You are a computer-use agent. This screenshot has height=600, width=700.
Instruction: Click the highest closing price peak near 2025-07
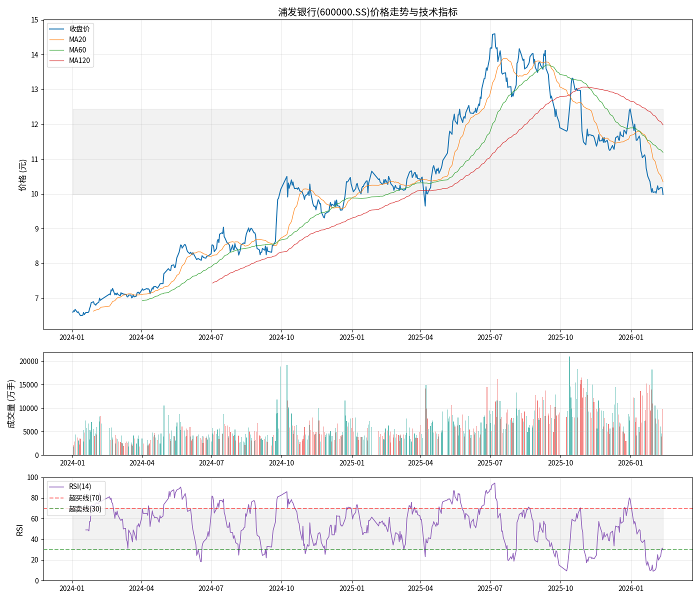tap(494, 34)
